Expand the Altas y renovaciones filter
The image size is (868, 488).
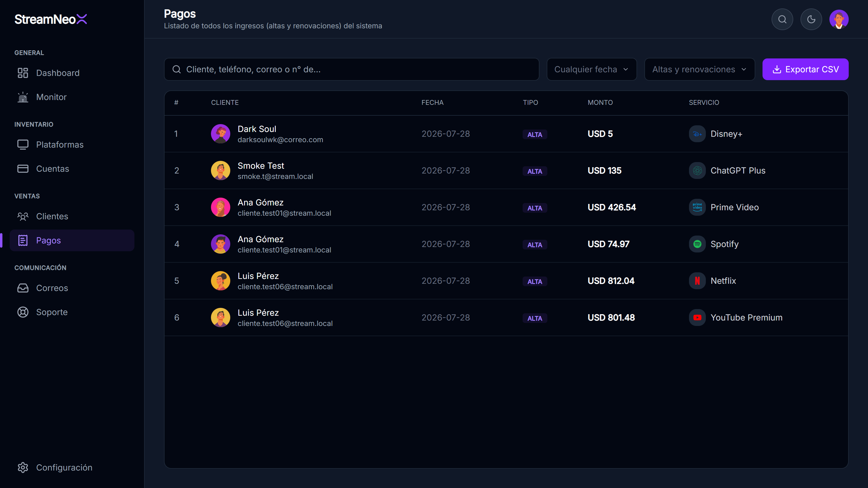point(699,69)
